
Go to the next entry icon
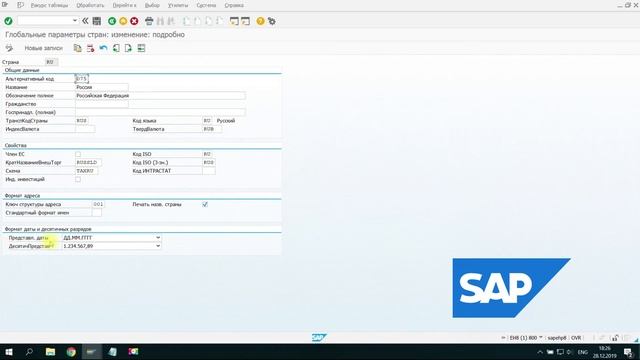(x=128, y=48)
